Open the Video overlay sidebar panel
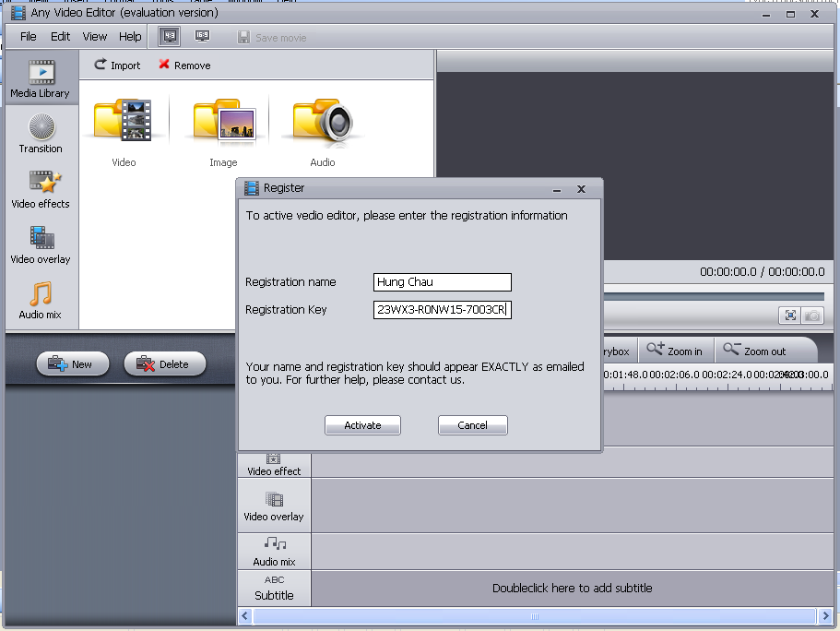 pos(41,244)
